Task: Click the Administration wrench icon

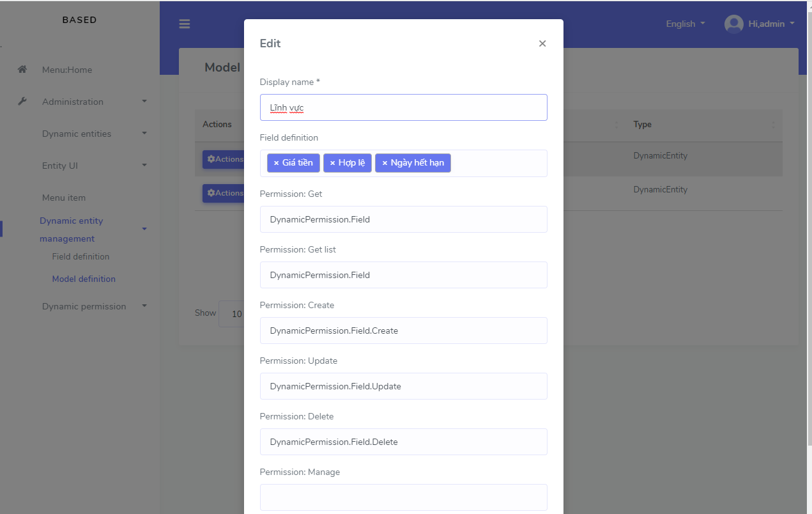Action: [x=21, y=101]
